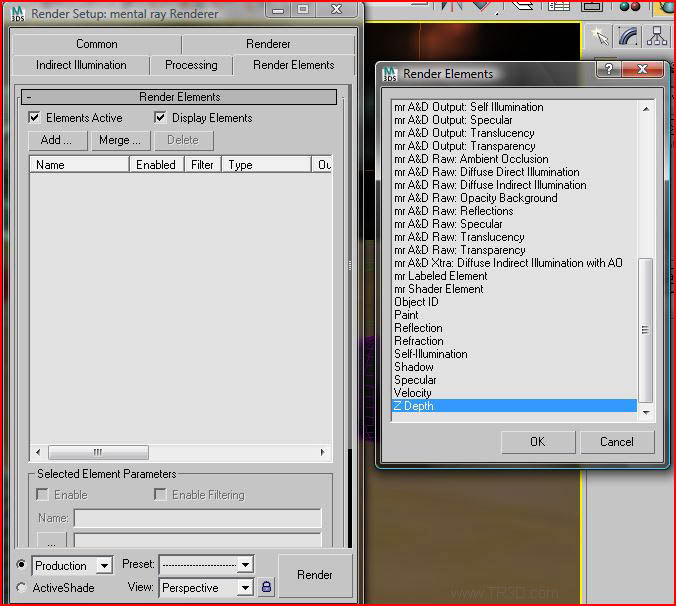Click the Name column header

tap(79, 165)
